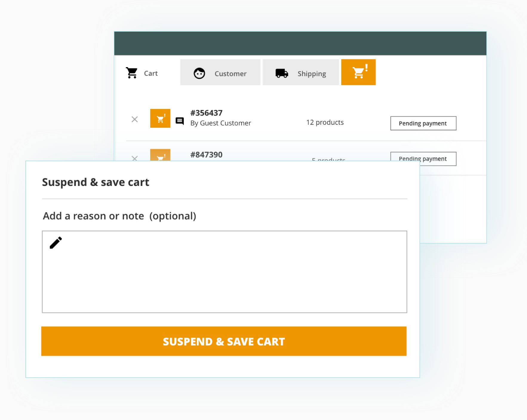Screen dimensions: 527x420
Task: Click the pencil icon in note box
Action: (x=56, y=243)
